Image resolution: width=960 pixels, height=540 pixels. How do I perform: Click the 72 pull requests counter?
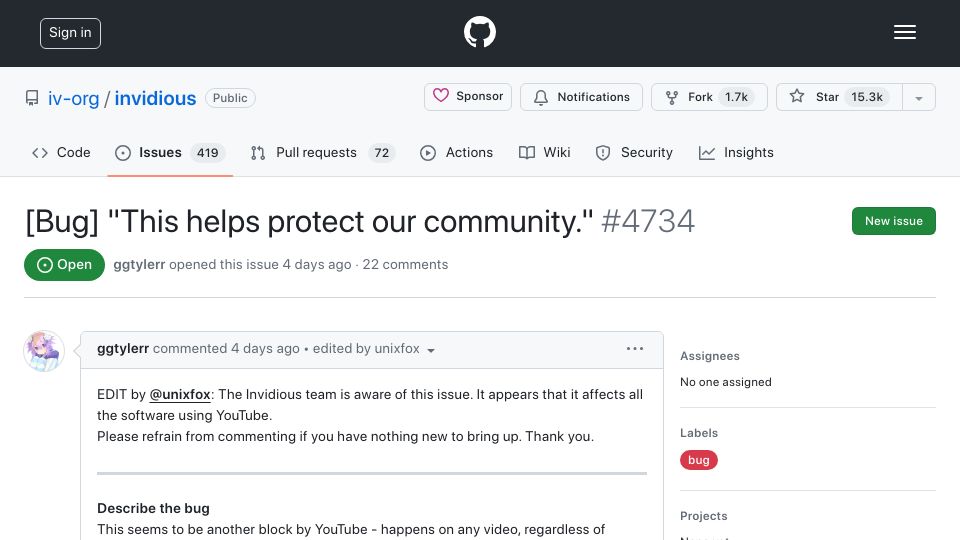[x=381, y=153]
